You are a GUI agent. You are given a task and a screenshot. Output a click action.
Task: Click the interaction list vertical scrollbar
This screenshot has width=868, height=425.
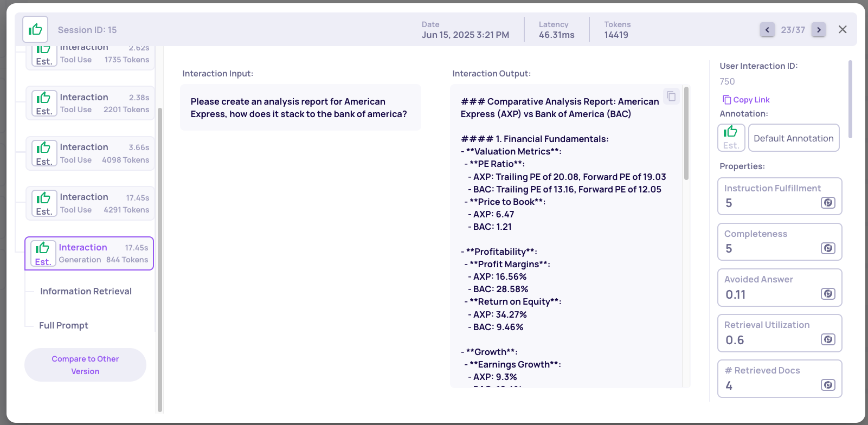(x=159, y=260)
